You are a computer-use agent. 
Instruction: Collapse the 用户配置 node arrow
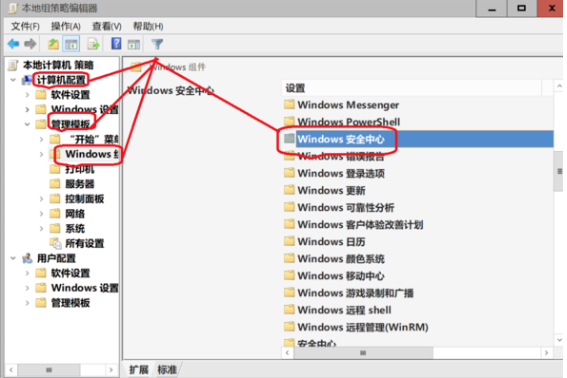pos(13,258)
